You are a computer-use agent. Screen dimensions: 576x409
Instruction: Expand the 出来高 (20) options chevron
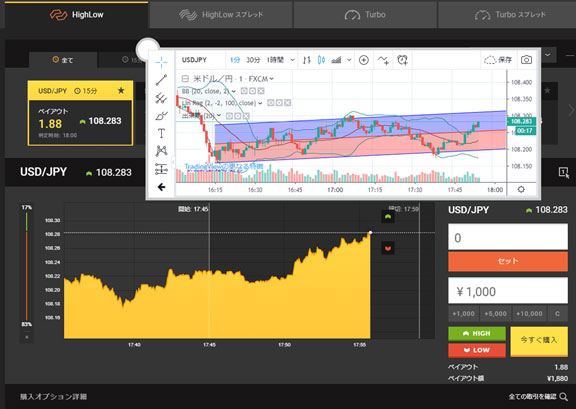pyautogui.click(x=219, y=116)
